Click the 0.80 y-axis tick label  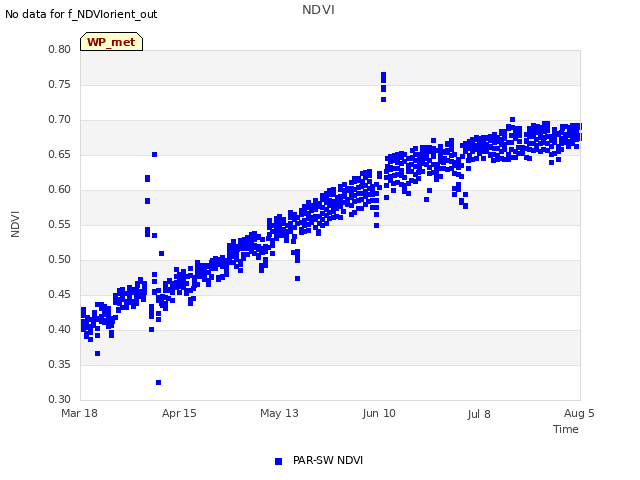coord(60,49)
